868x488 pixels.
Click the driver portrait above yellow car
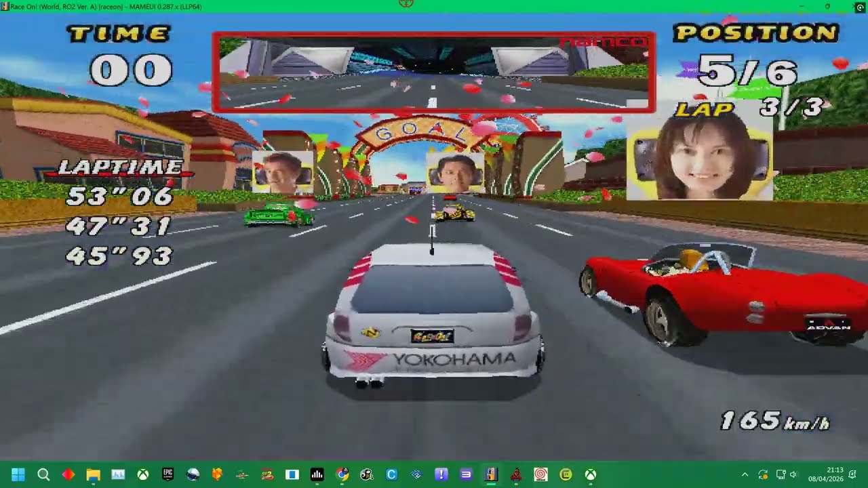coord(455,172)
